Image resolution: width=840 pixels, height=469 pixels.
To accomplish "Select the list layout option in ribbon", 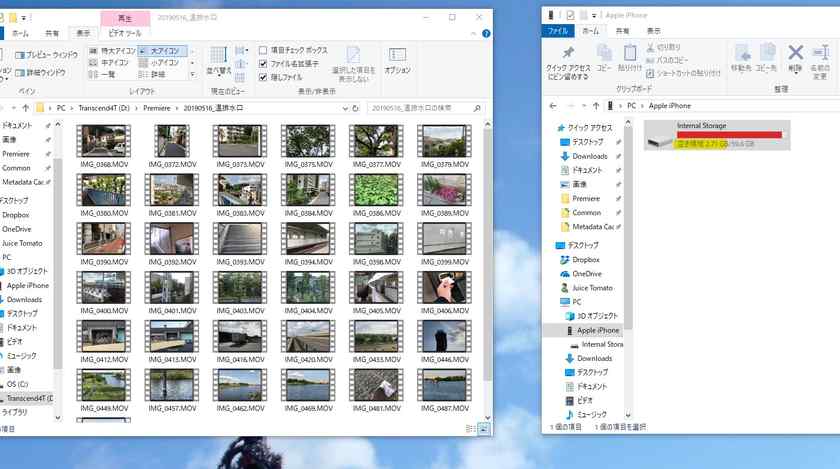I will tap(102, 75).
